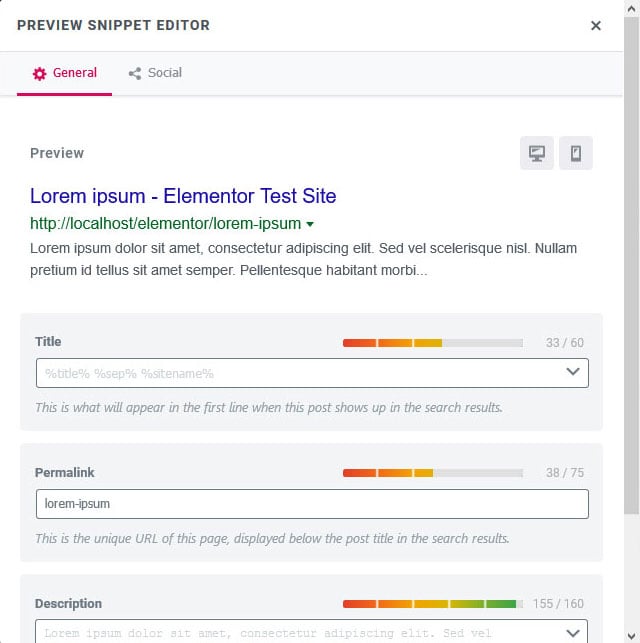Click the Description text area

tap(290, 632)
